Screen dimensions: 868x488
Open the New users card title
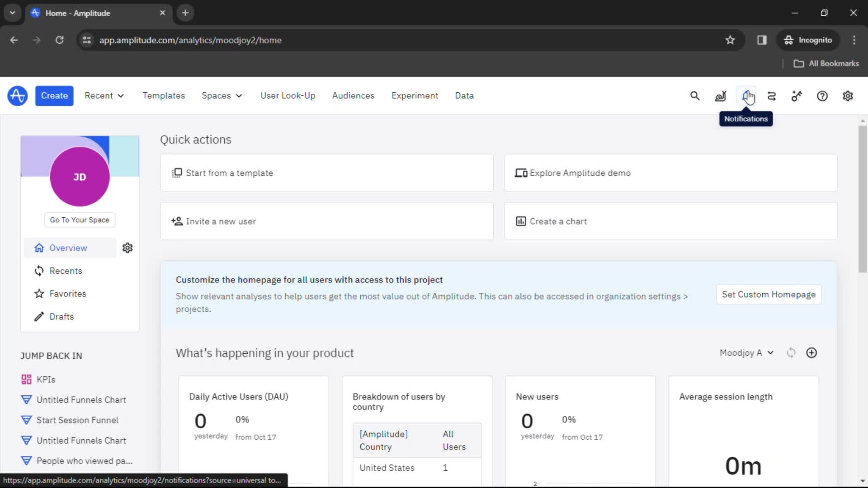537,397
